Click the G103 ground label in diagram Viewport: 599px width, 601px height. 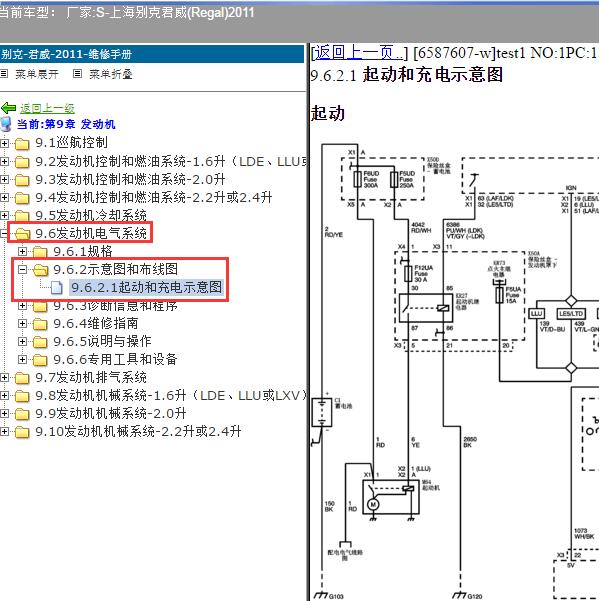click(336, 596)
